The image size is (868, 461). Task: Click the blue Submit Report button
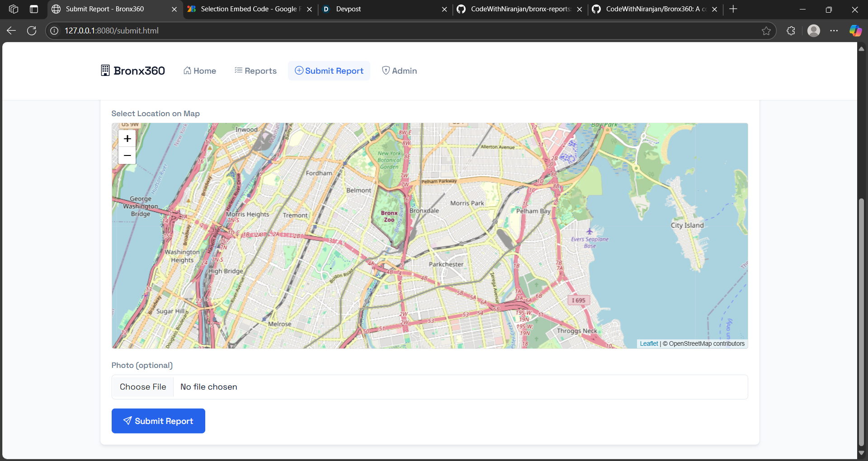click(x=158, y=421)
